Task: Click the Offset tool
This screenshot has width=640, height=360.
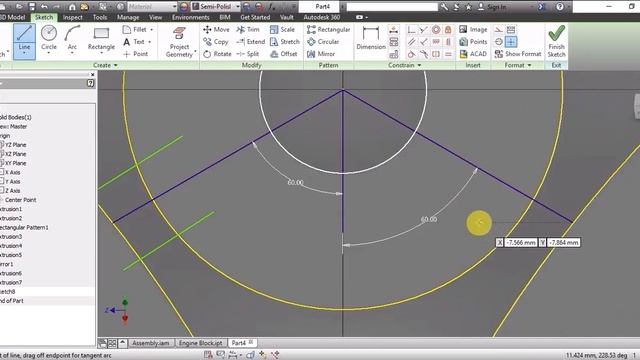Action: tap(284, 54)
